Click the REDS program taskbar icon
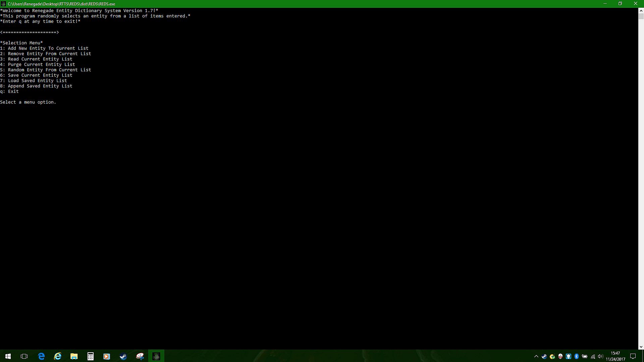 tap(156, 356)
